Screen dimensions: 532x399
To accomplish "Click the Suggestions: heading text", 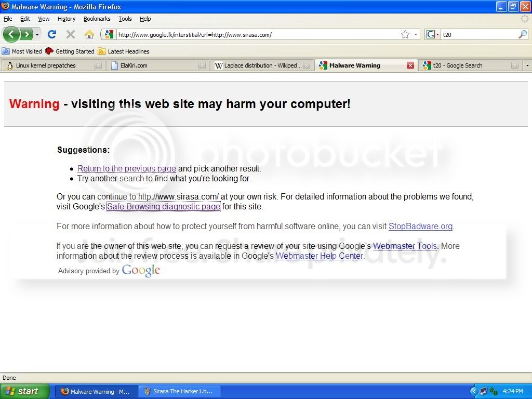I will tap(84, 150).
